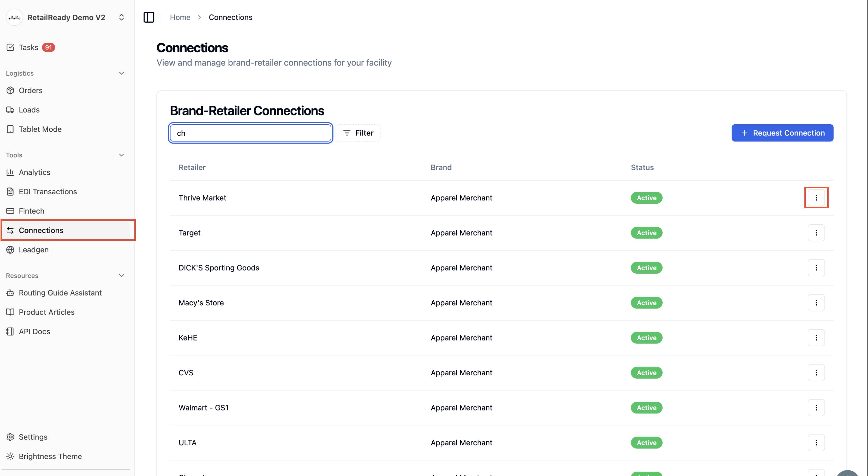
Task: Open Leadgen globe icon
Action: pyautogui.click(x=10, y=249)
